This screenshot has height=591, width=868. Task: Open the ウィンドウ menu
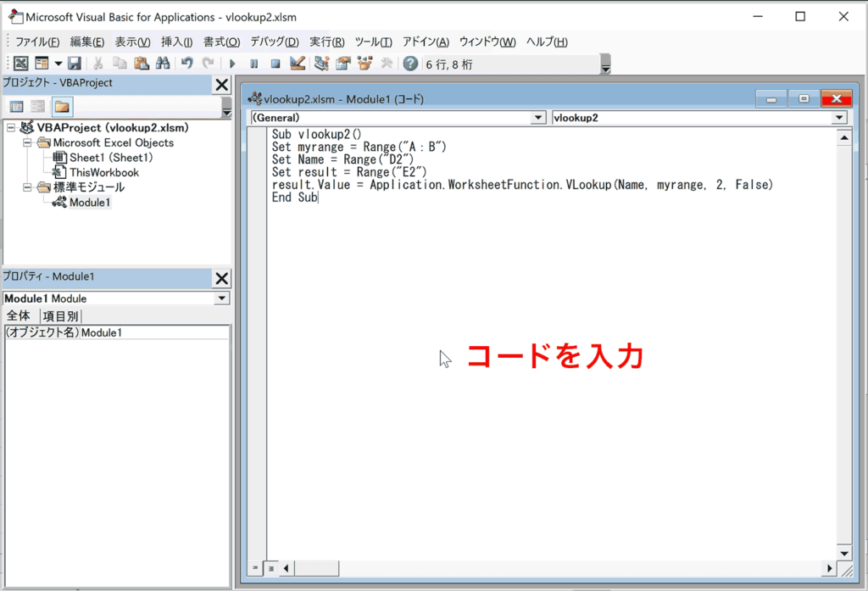pyautogui.click(x=487, y=42)
